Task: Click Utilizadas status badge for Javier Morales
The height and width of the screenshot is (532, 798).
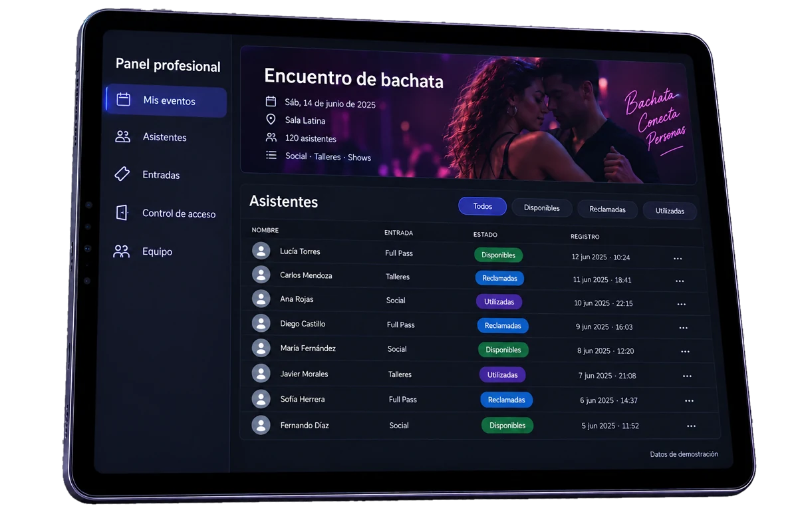Action: coord(503,374)
